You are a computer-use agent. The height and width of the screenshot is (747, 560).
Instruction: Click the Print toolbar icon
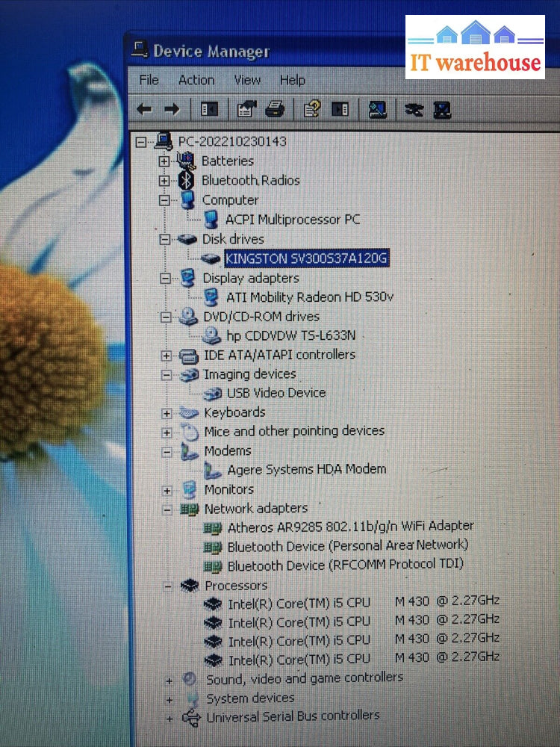[275, 110]
